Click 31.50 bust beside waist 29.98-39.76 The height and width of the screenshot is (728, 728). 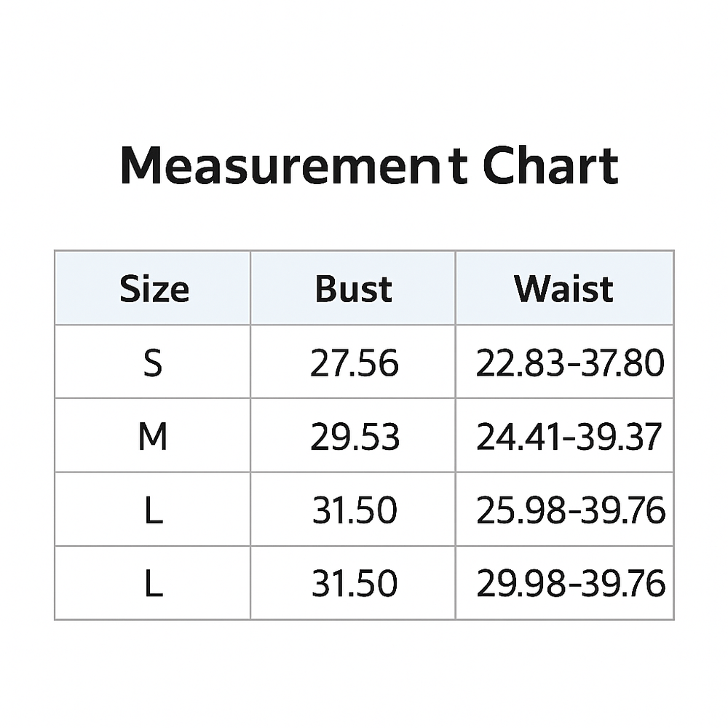355,584
